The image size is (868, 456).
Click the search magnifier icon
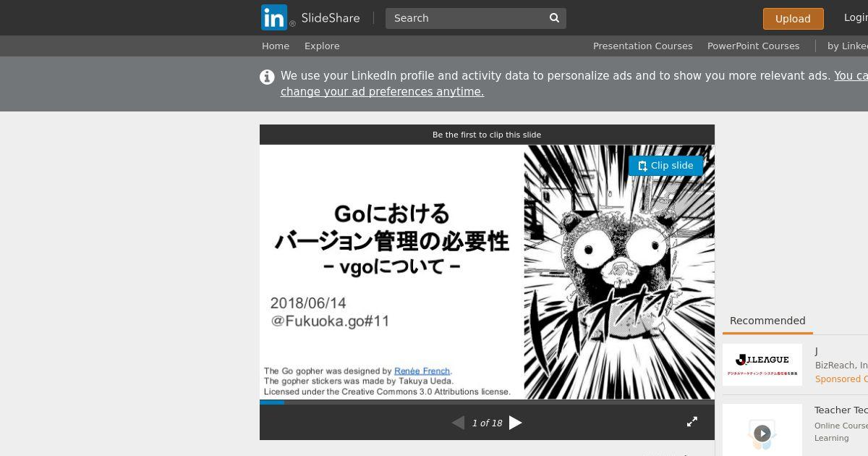(x=555, y=18)
